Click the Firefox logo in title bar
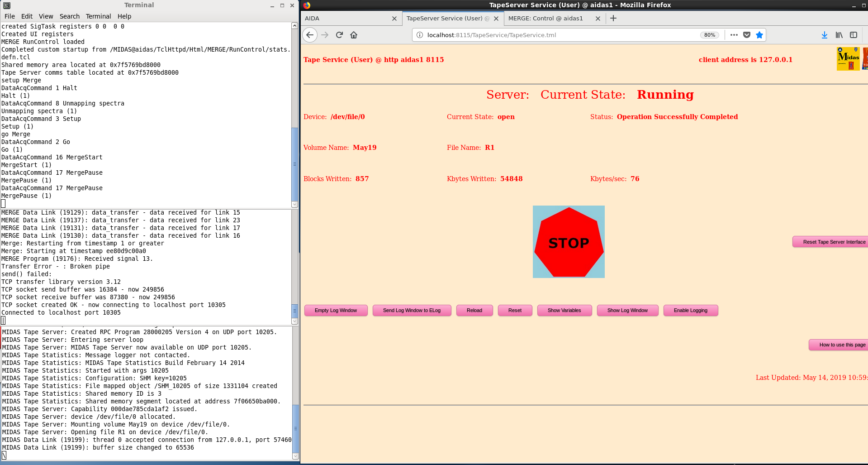Image resolution: width=868 pixels, height=465 pixels. 307,5
